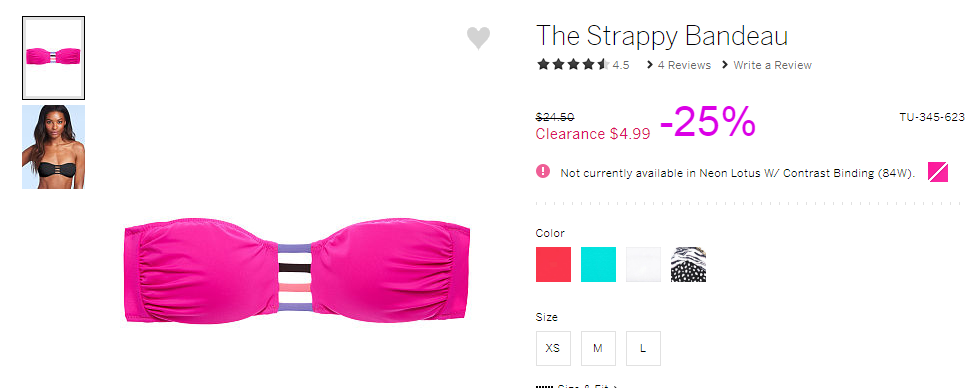Click the star rating icons
The height and width of the screenshot is (388, 965).
(573, 64)
